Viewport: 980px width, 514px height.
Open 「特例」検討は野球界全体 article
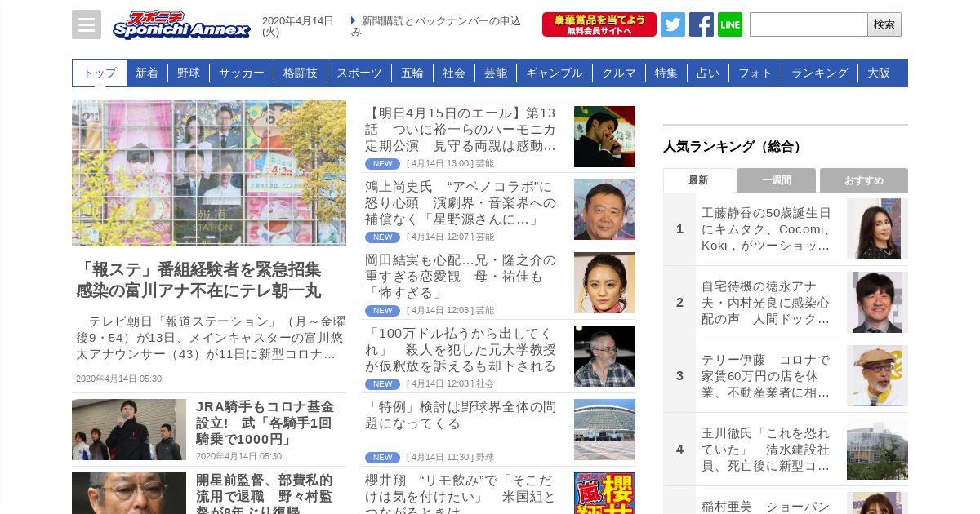[461, 415]
